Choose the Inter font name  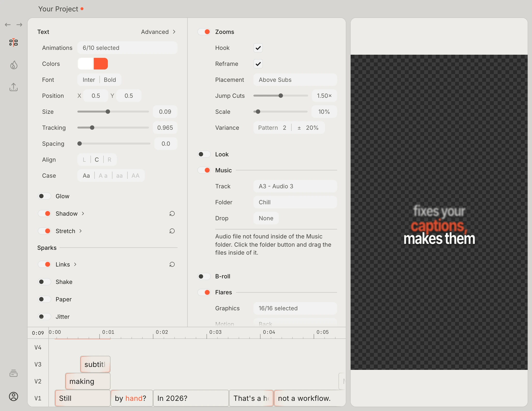(89, 80)
